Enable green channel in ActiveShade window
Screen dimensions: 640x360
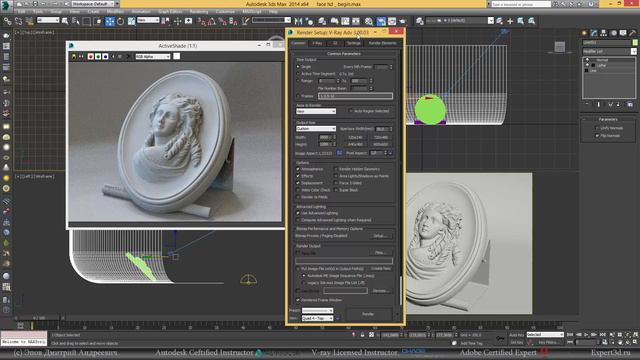98,56
